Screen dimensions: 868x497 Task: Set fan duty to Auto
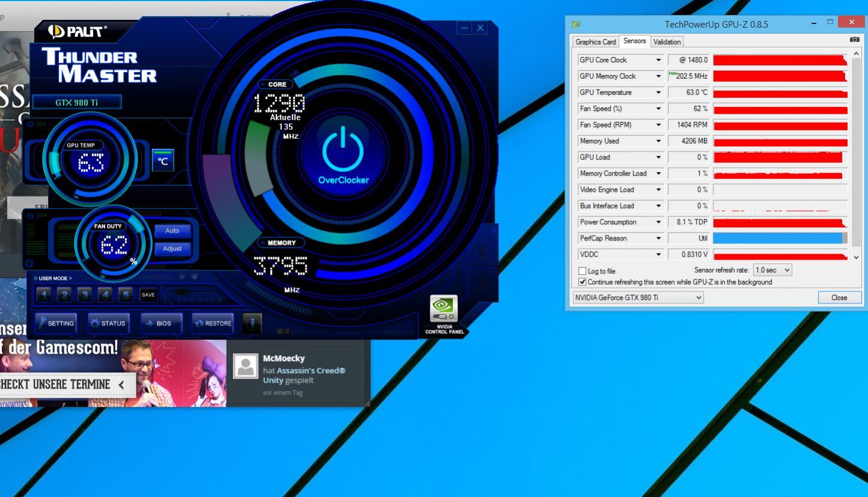pos(172,231)
